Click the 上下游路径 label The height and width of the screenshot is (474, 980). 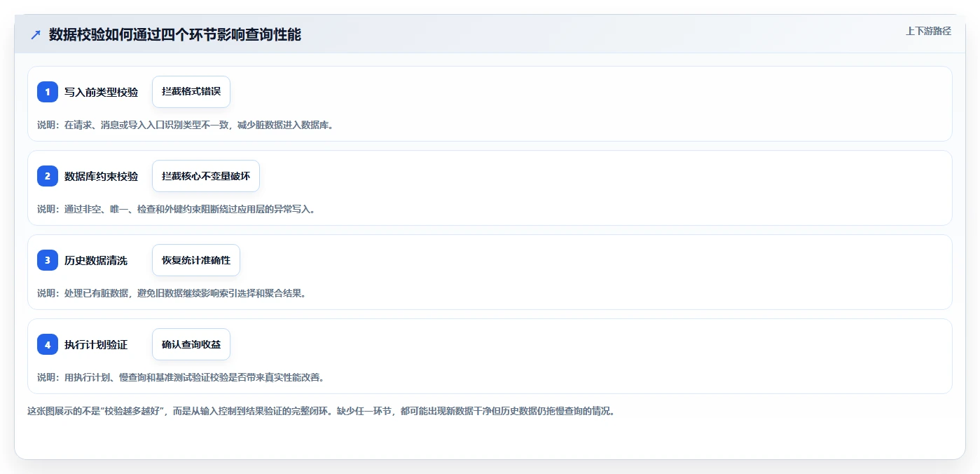pyautogui.click(x=928, y=31)
